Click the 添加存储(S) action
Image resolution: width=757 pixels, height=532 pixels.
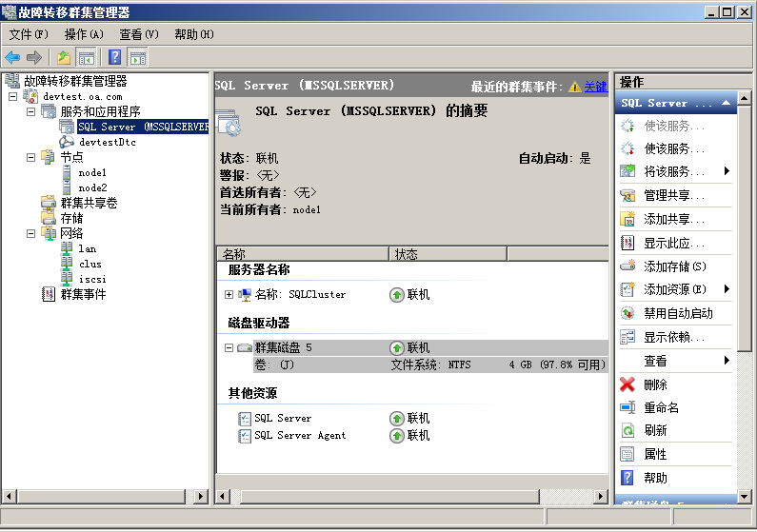click(675, 266)
